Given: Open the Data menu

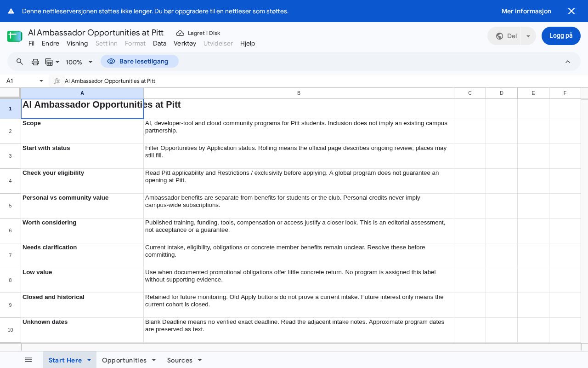Looking at the screenshot, I should (159, 43).
